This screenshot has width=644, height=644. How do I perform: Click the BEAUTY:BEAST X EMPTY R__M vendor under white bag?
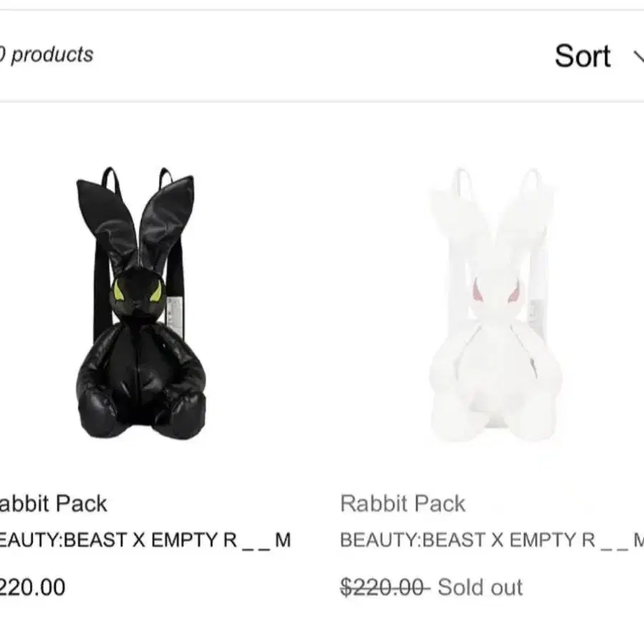pyautogui.click(x=492, y=540)
